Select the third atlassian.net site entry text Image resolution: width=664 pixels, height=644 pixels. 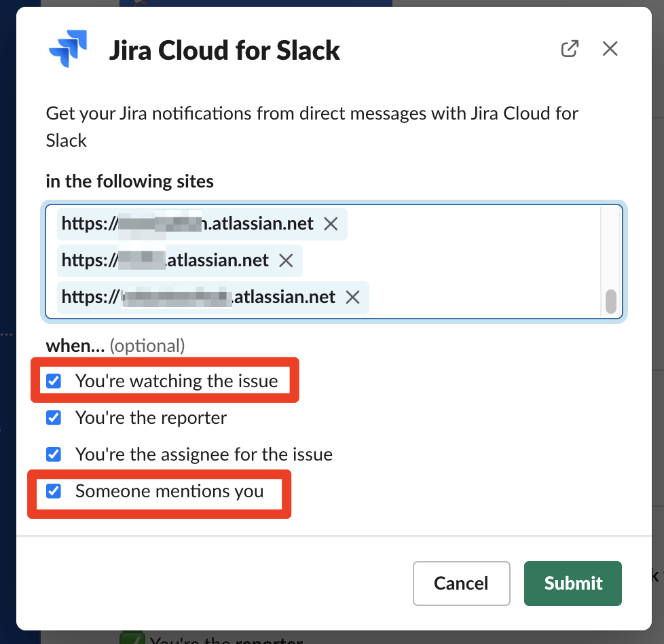[x=198, y=298]
